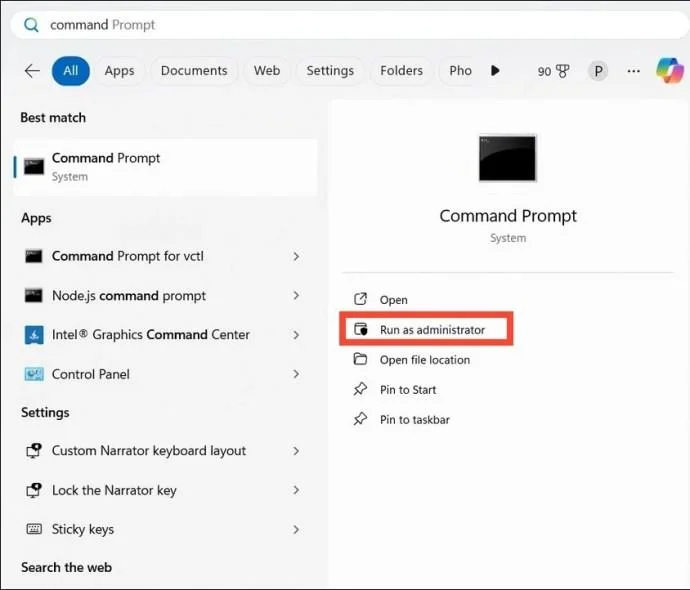Click the Intel Graphics Command Center icon
Screen dimensions: 690x590
pyautogui.click(x=34, y=335)
